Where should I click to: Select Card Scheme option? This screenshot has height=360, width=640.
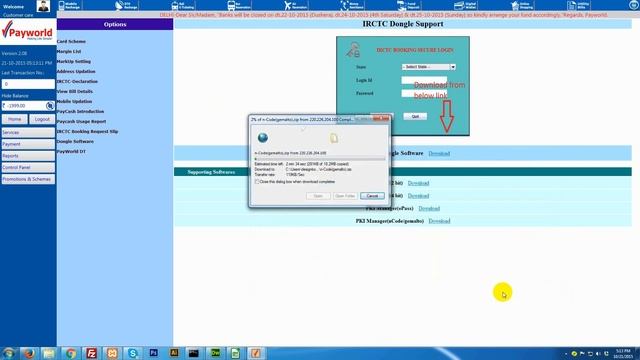tap(71, 42)
